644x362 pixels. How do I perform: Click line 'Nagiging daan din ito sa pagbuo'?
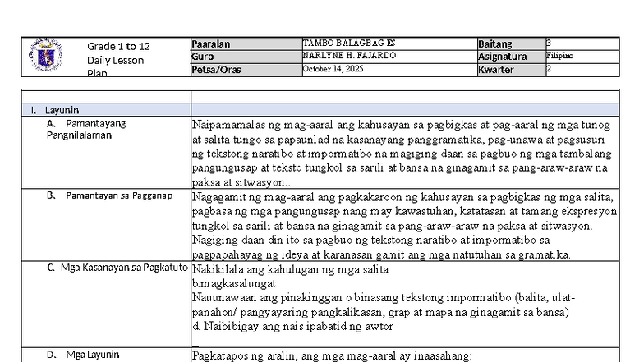pyautogui.click(x=371, y=240)
